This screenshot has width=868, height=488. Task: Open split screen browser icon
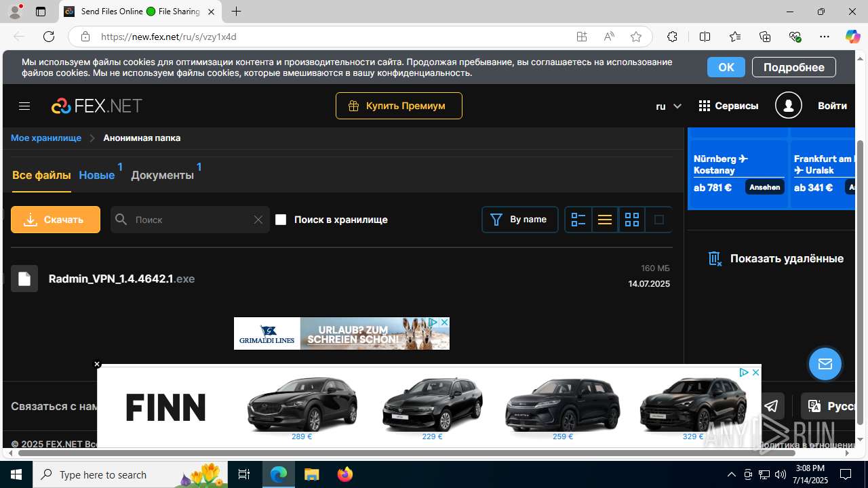pyautogui.click(x=705, y=37)
